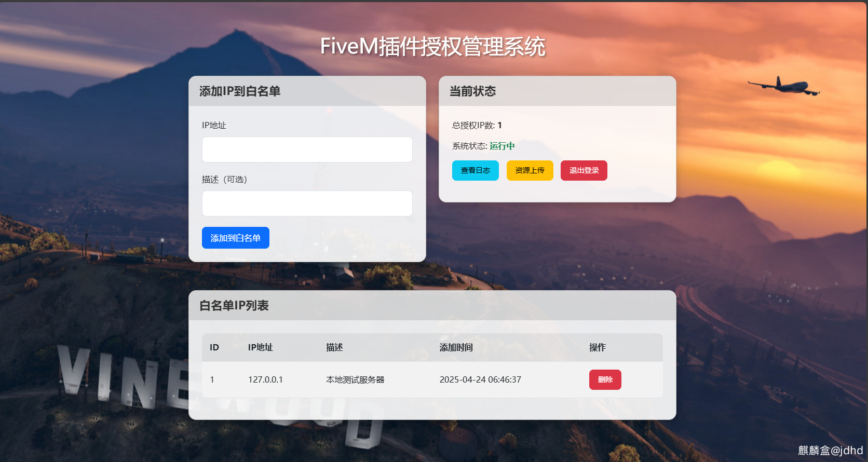Click the 添加IP到白名单 card heading
The image size is (868, 462).
tap(240, 91)
